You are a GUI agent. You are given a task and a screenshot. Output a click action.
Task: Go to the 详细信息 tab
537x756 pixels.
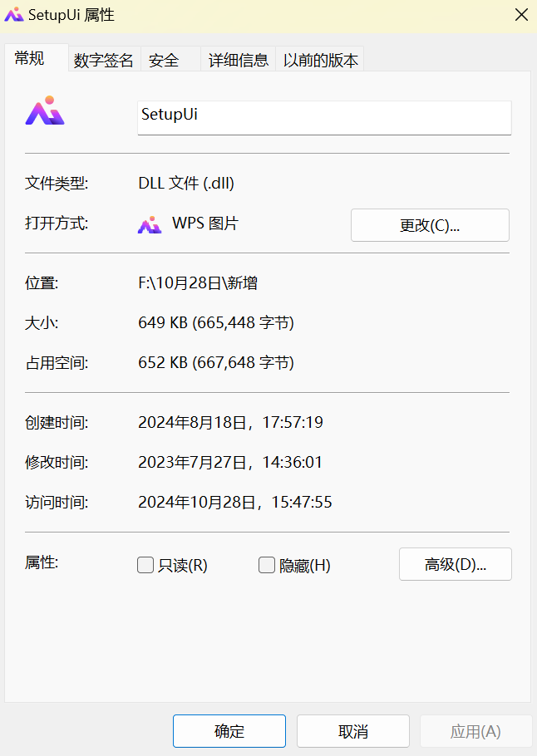pyautogui.click(x=239, y=60)
